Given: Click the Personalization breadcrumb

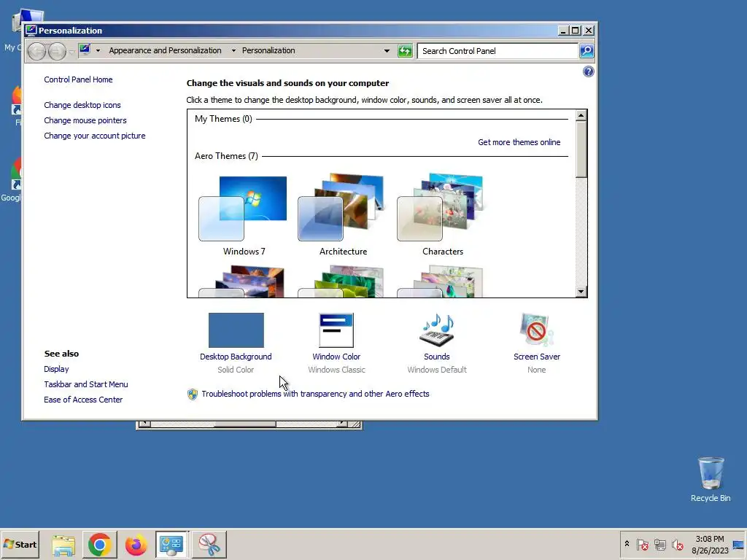Looking at the screenshot, I should coord(268,50).
